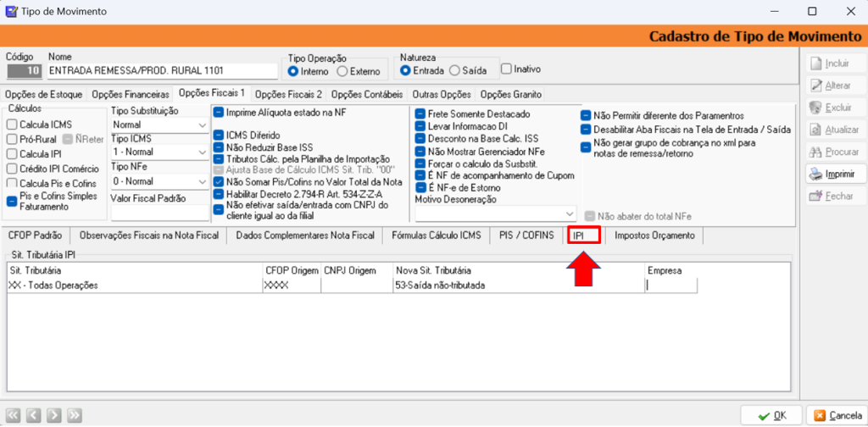This screenshot has width=868, height=427.
Task: Enable Calcula ICMS checkbox
Action: 12,125
